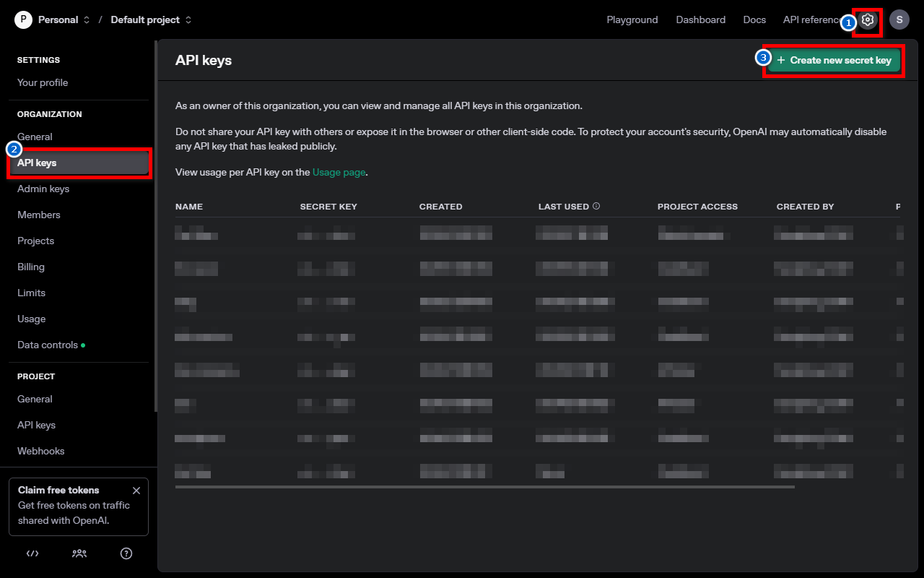924x578 pixels.
Task: Select General under Organization
Action: pyautogui.click(x=35, y=137)
